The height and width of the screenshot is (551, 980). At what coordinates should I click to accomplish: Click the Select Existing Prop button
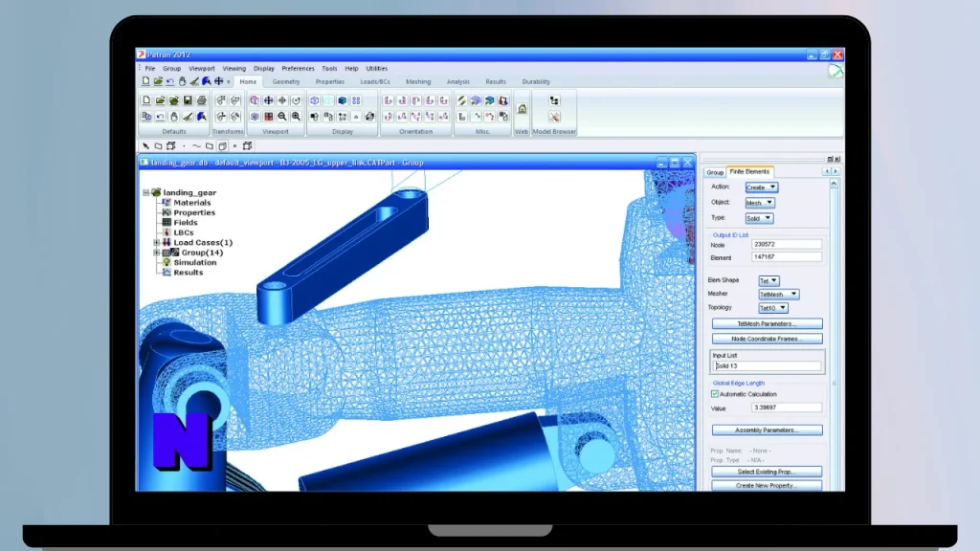tap(767, 472)
